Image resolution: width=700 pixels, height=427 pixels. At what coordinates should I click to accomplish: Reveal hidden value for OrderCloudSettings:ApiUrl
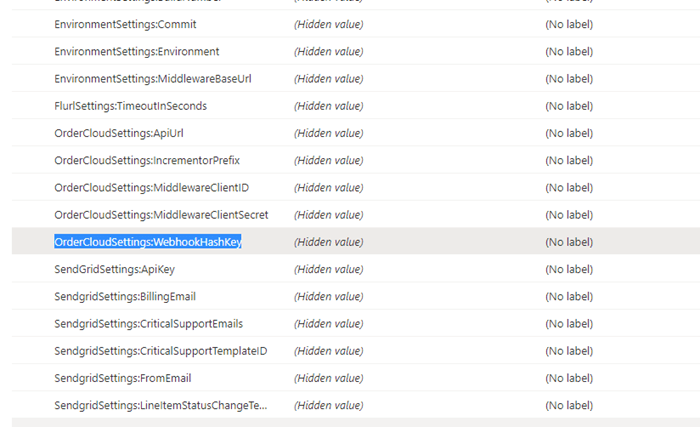pyautogui.click(x=329, y=133)
